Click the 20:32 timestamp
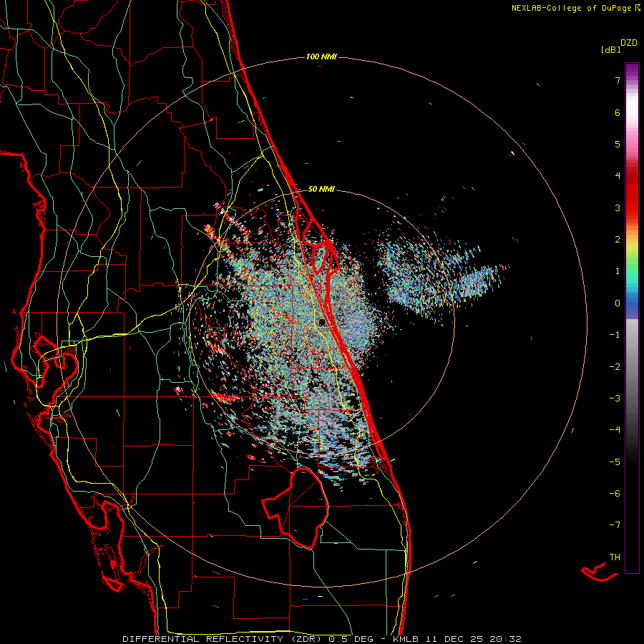The height and width of the screenshot is (644, 644). [x=505, y=639]
